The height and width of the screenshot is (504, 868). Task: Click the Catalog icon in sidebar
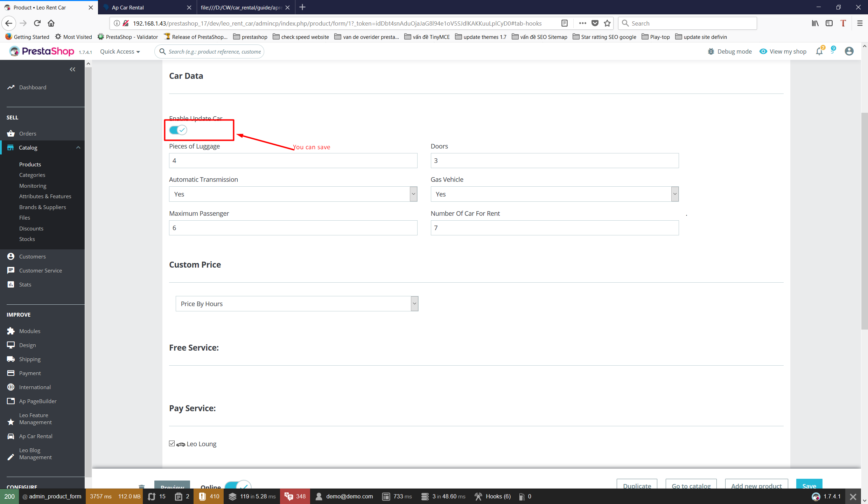[11, 147]
